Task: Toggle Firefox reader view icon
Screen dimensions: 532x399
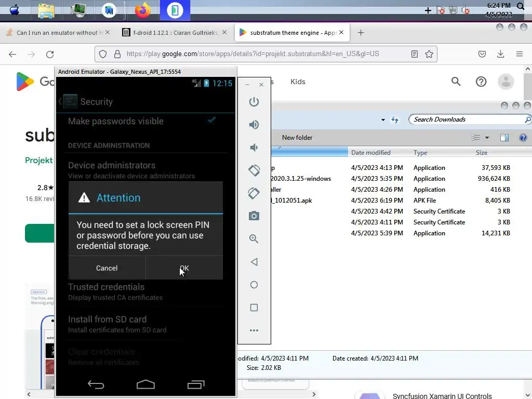Action: click(x=414, y=54)
